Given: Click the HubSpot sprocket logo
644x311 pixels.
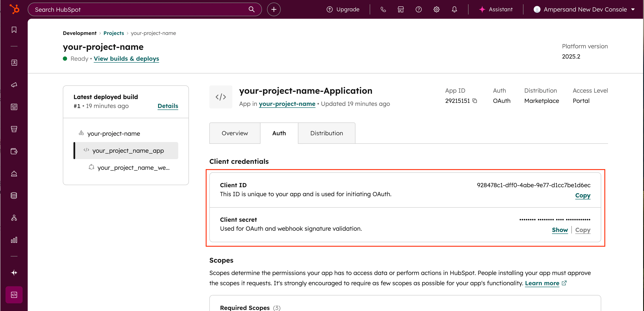Looking at the screenshot, I should 14,9.
